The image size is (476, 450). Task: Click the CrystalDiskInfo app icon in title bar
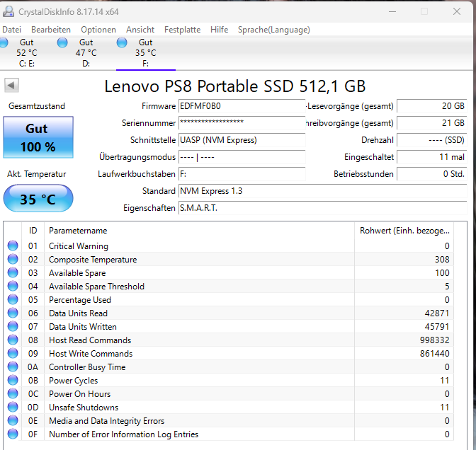point(8,11)
